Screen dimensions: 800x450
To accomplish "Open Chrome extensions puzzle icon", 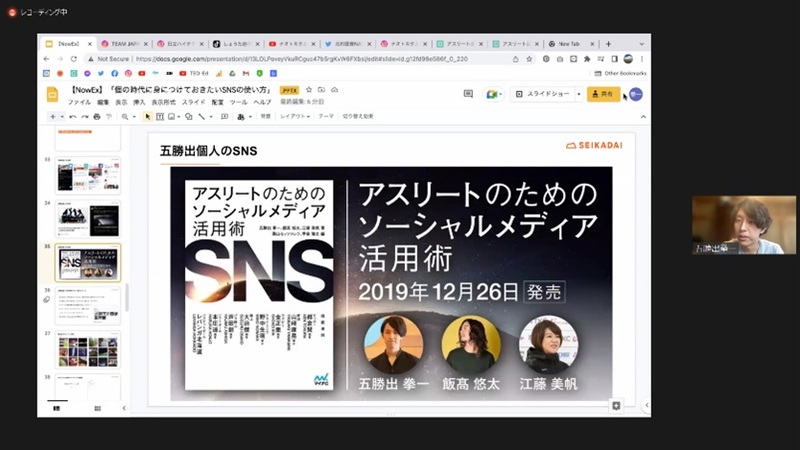I will [587, 59].
